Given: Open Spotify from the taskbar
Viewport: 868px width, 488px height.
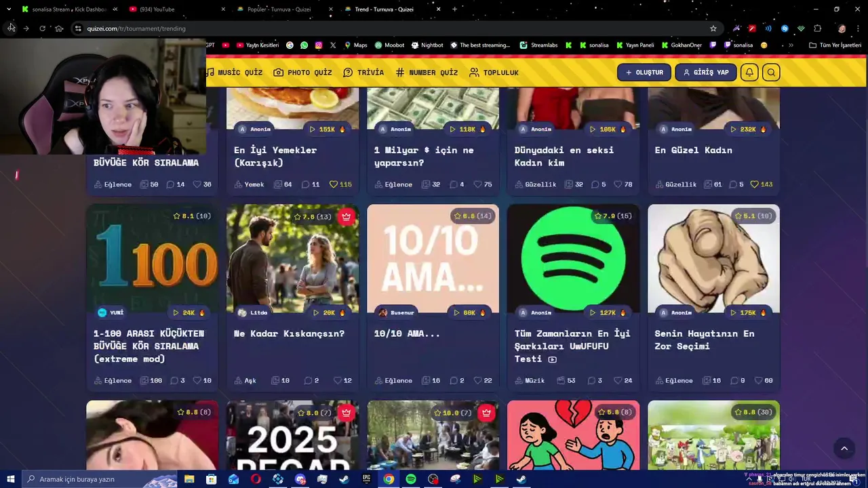Looking at the screenshot, I should point(411,479).
